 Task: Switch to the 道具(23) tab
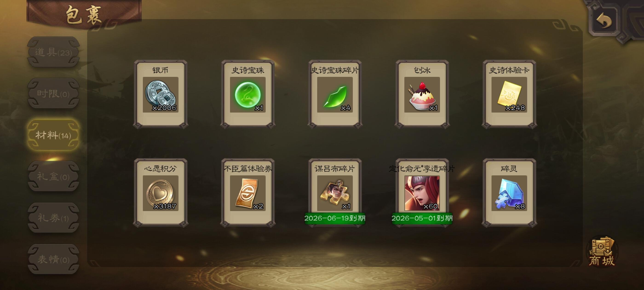click(x=53, y=52)
